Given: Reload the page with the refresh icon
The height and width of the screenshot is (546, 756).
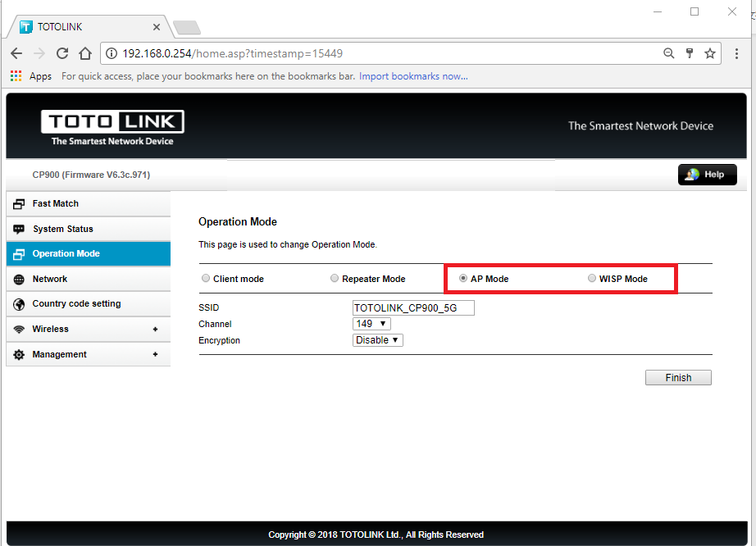Looking at the screenshot, I should (x=62, y=53).
